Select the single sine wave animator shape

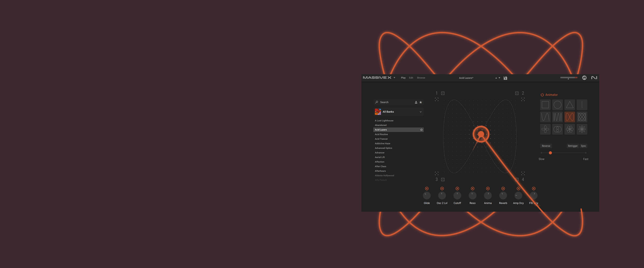545,117
